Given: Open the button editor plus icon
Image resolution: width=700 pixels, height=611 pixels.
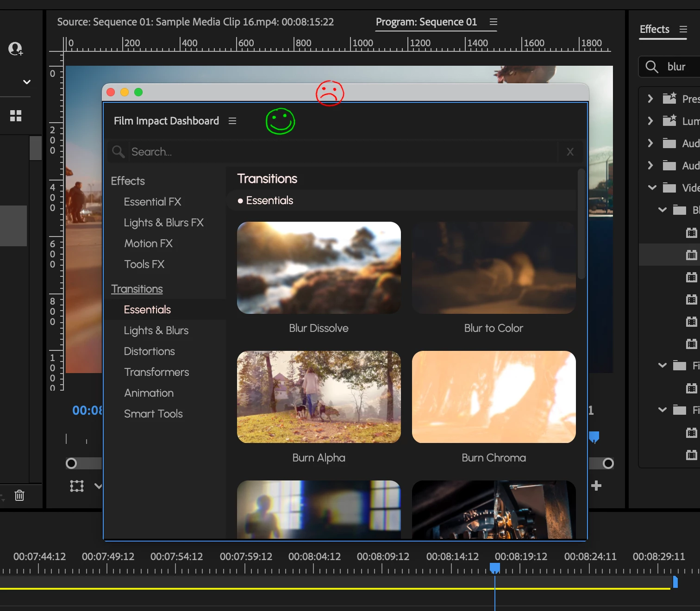Looking at the screenshot, I should point(596,486).
